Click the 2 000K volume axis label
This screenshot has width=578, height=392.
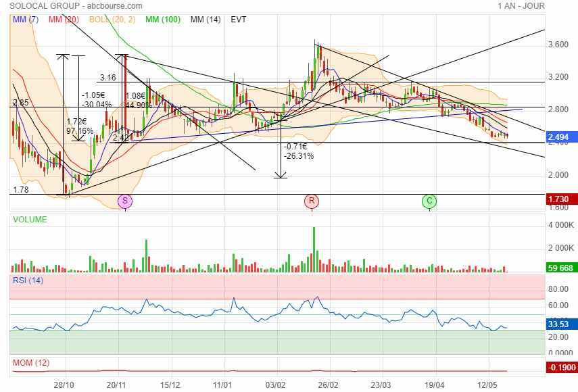[x=561, y=247]
